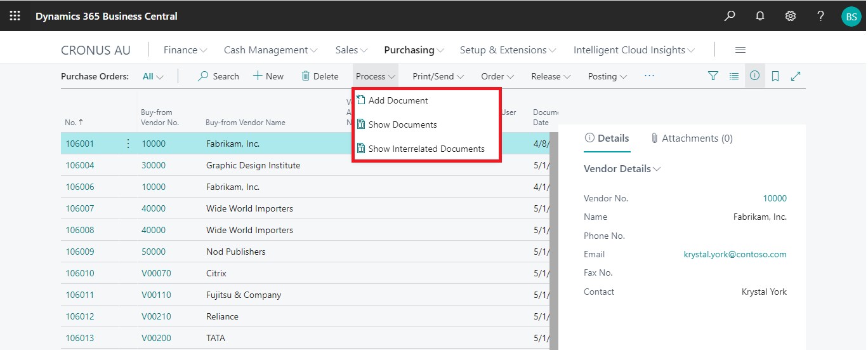Click the magnifier search icon in header
Viewport: 868px width, 350px height.
tap(730, 16)
